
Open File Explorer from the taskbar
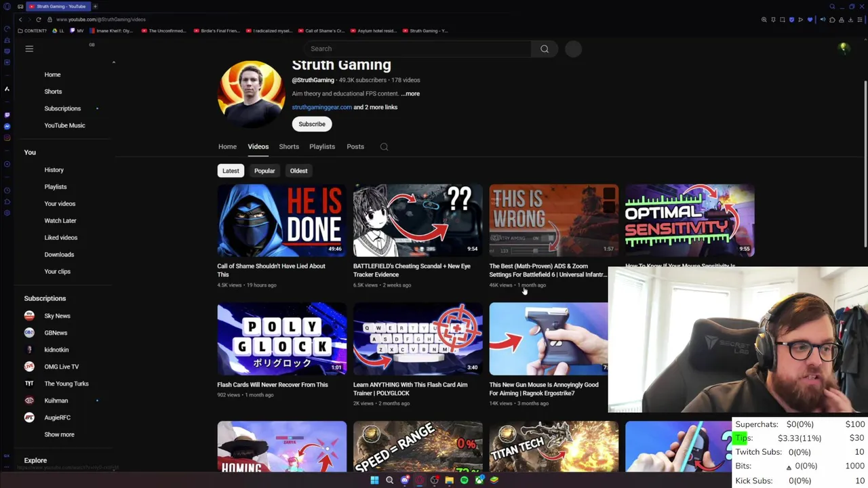tap(449, 480)
